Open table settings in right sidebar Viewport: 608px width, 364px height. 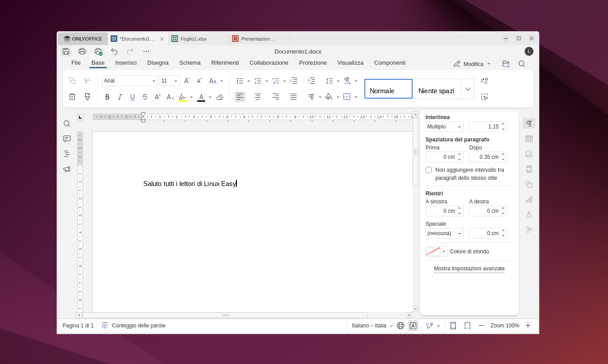click(x=529, y=139)
